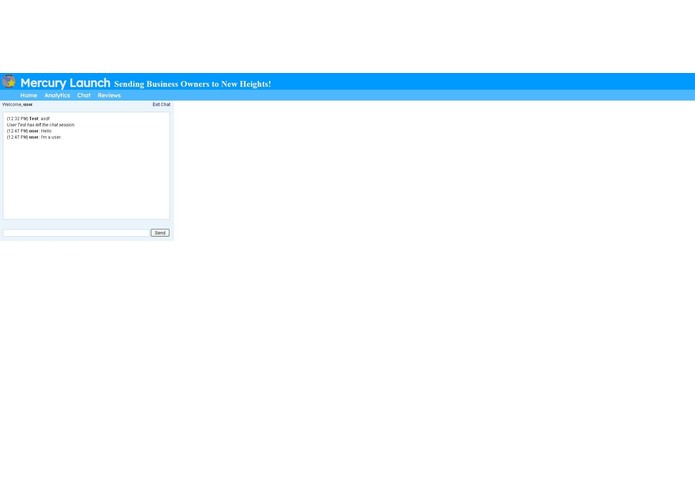This screenshot has height=494, width=695.
Task: Select the 'User Test has left the chat session' line
Action: coord(41,125)
